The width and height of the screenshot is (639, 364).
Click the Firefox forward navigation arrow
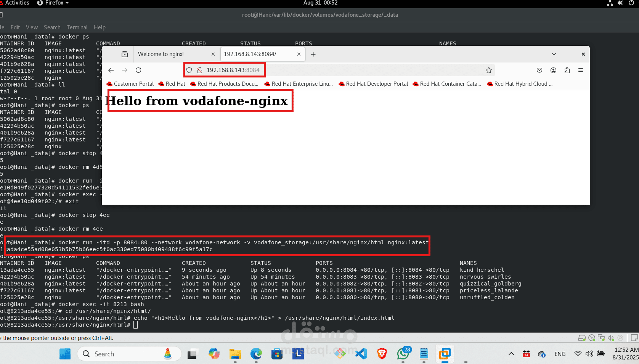coord(125,70)
